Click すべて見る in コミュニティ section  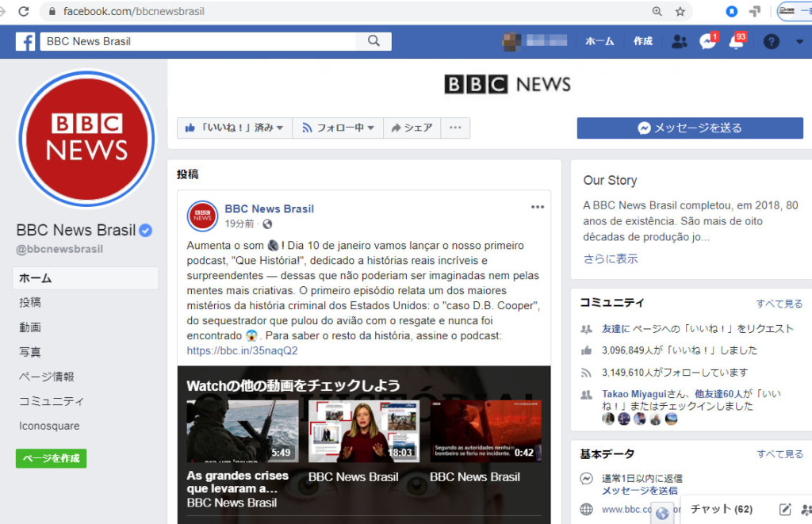[x=779, y=304]
